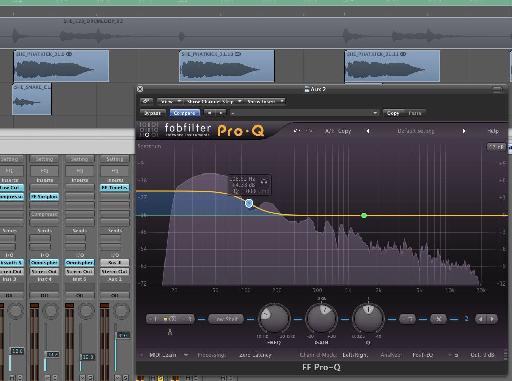Click the link icon in the plugin header

point(146,101)
